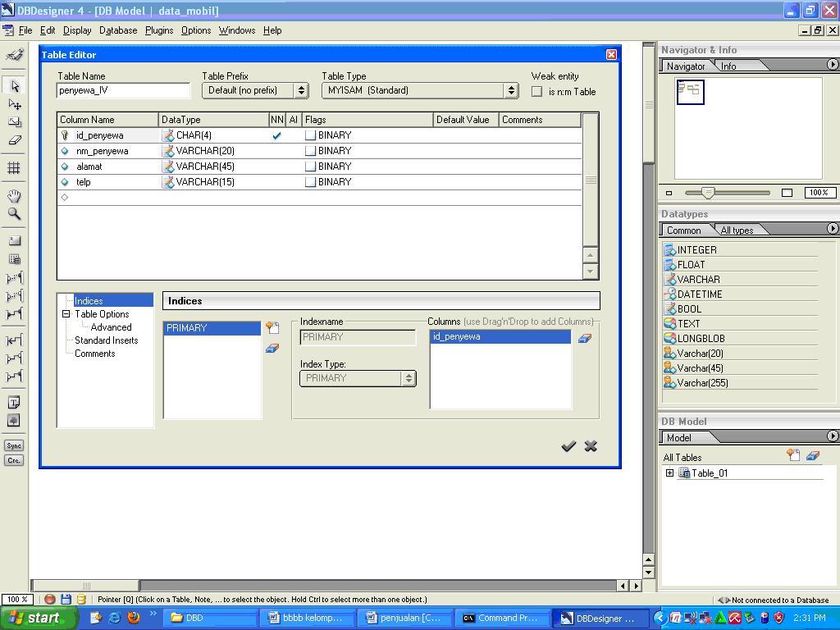Screen dimensions: 840x630
Task: Click the Table Name input field
Action: [123, 90]
